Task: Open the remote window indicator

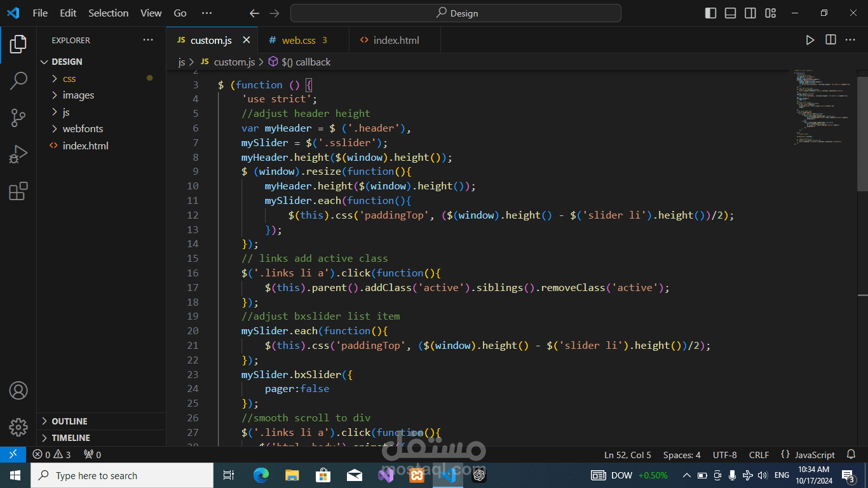Action: tap(13, 455)
